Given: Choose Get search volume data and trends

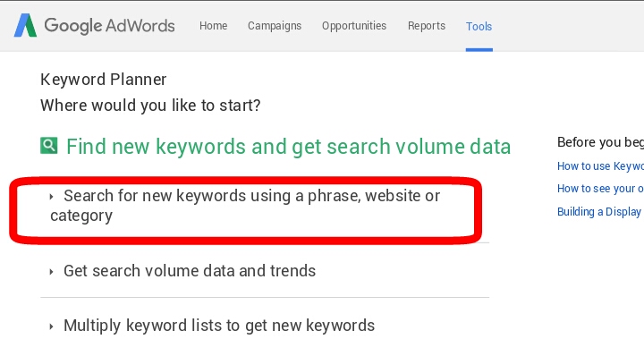Looking at the screenshot, I should pos(190,271).
